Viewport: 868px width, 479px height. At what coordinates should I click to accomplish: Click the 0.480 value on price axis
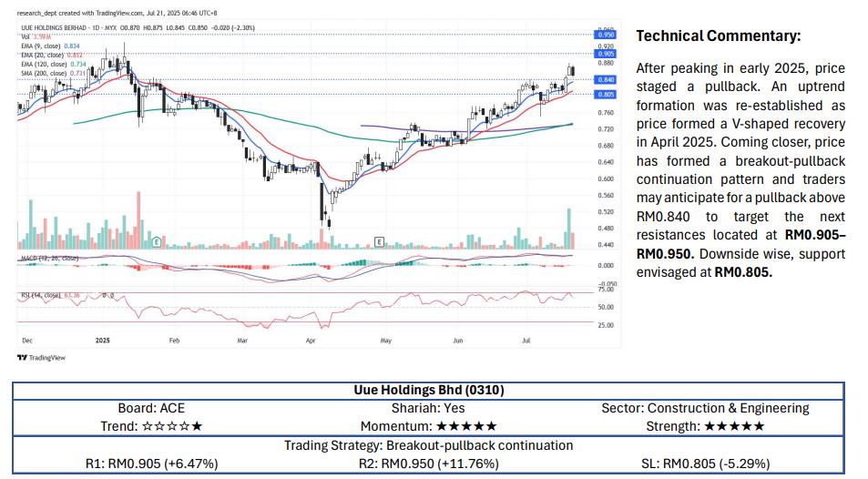pyautogui.click(x=607, y=229)
